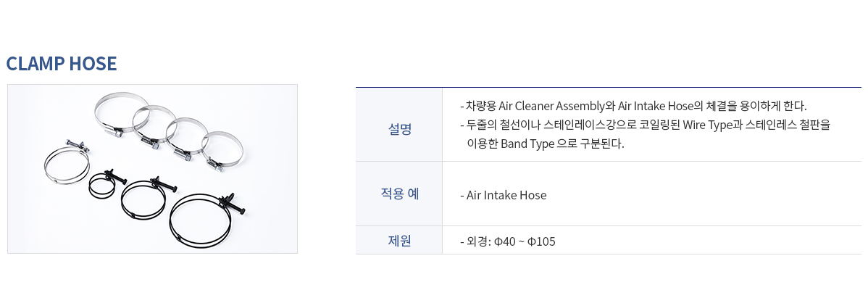Select the 적용 예 row header
The width and height of the screenshot is (868, 290).
pyautogui.click(x=398, y=194)
